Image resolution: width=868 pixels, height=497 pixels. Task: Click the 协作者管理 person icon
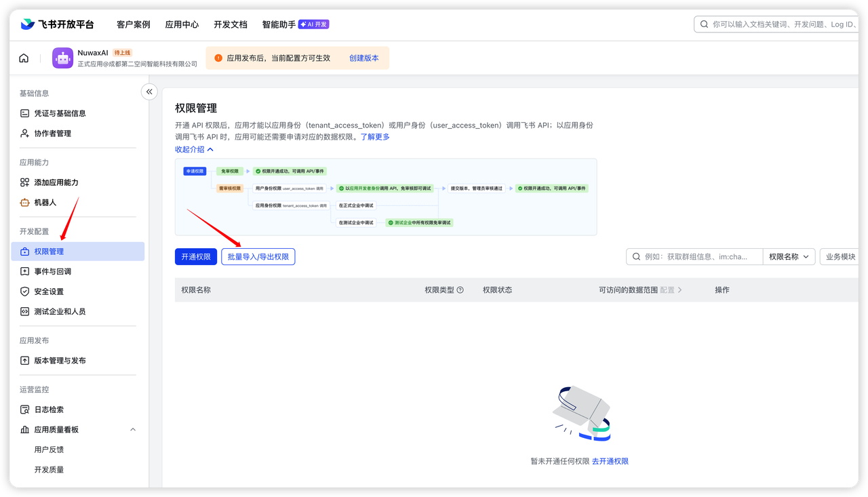pos(25,134)
